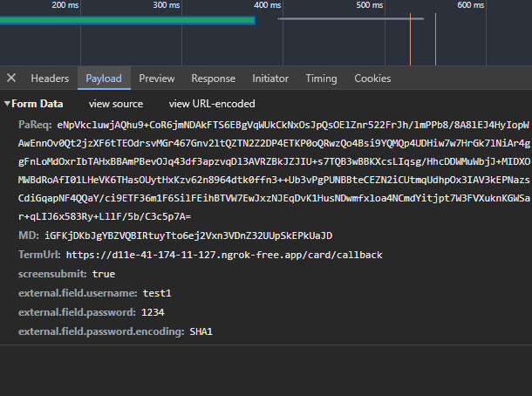Open the Initiator tab
Image resolution: width=532 pixels, height=396 pixels.
click(270, 79)
